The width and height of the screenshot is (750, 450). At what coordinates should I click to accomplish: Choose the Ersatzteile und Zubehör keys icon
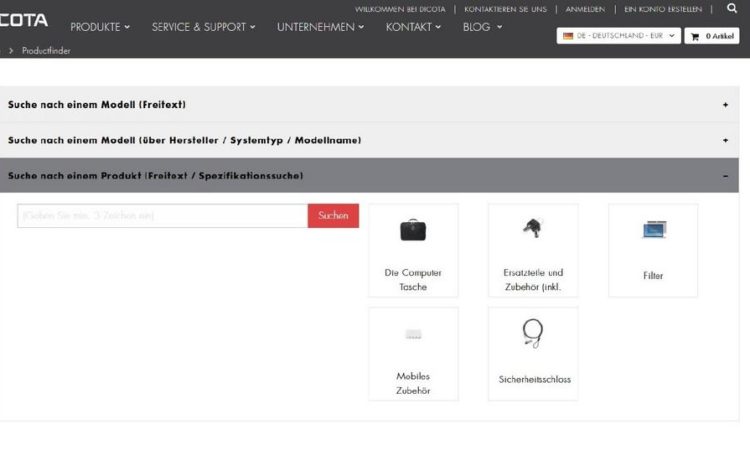[532, 228]
